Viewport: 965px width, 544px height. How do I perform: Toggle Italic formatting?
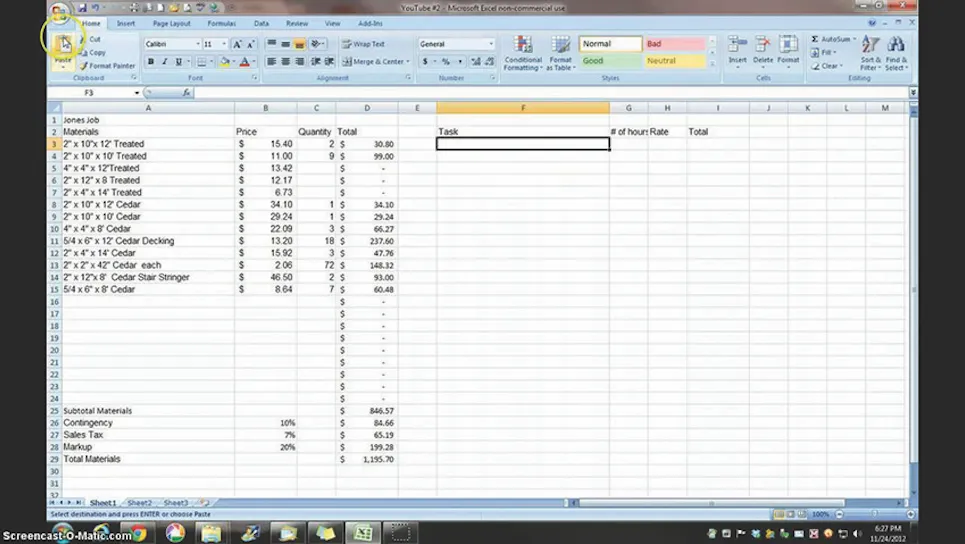[165, 62]
